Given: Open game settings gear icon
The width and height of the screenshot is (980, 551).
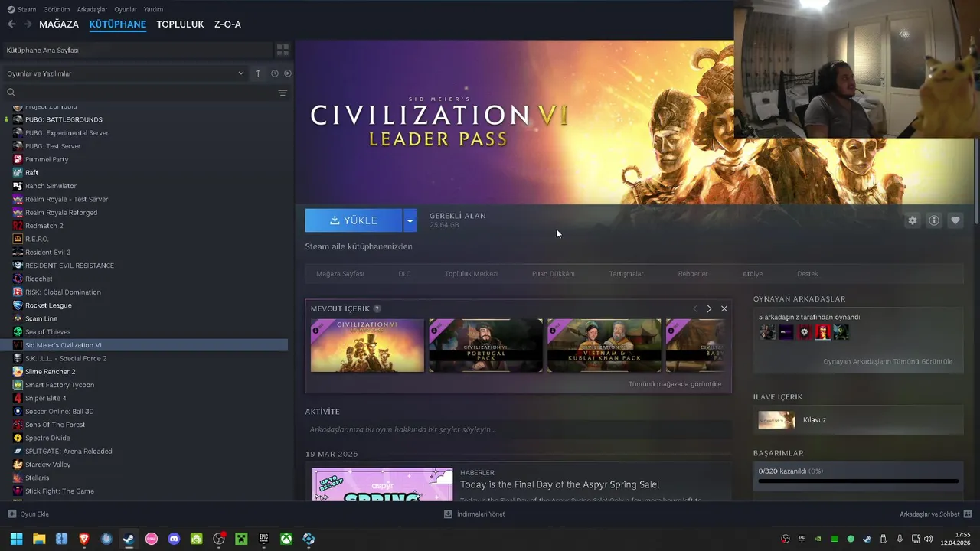Looking at the screenshot, I should (x=913, y=220).
